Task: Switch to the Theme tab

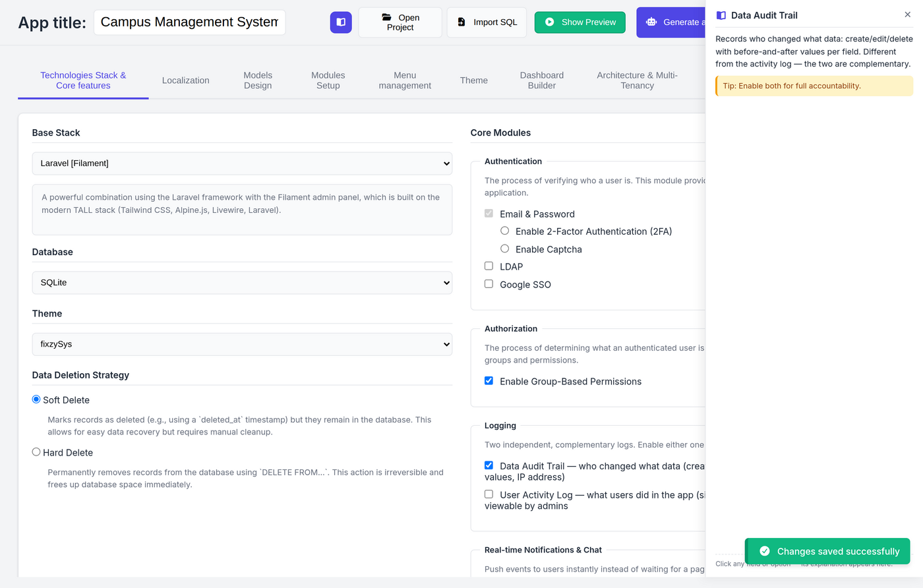Action: point(474,80)
